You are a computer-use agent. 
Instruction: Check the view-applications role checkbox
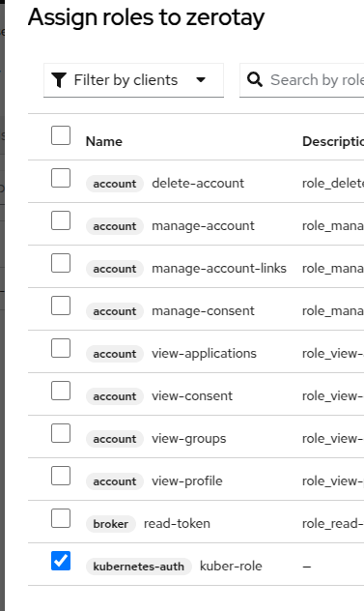coord(61,348)
